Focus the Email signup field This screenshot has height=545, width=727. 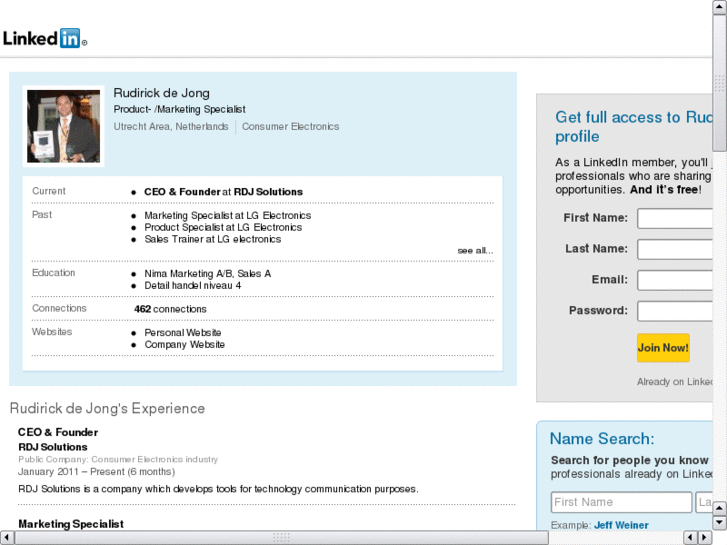[675, 280]
